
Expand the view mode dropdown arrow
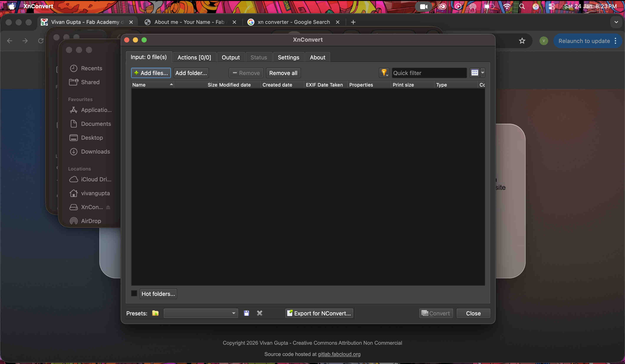pyautogui.click(x=482, y=73)
